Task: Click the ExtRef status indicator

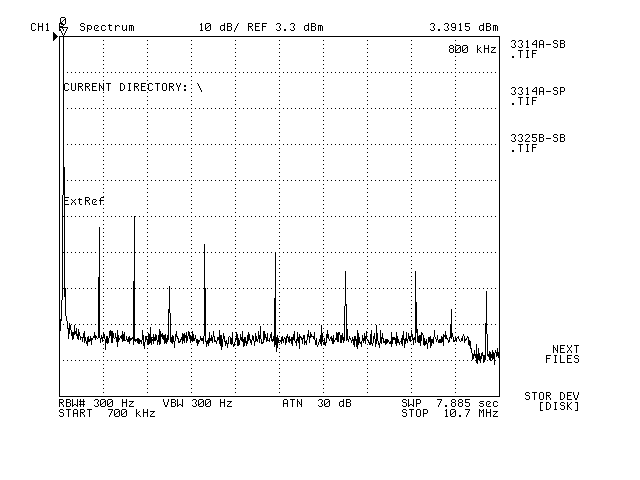Action: 84,201
